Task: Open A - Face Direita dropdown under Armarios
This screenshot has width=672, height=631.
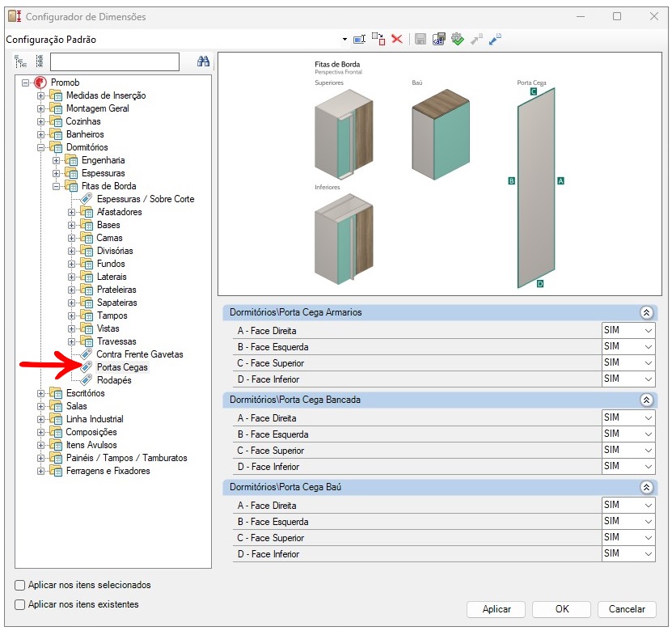Action: pyautogui.click(x=648, y=331)
